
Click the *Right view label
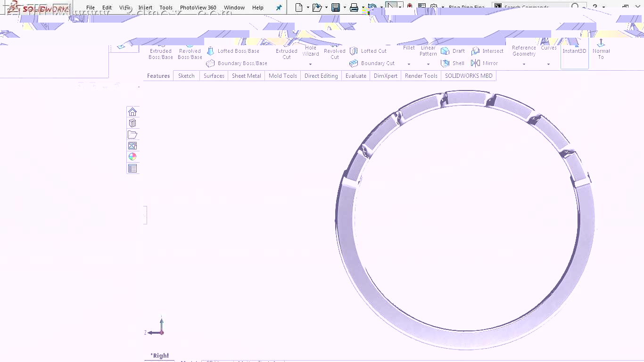pos(160,356)
